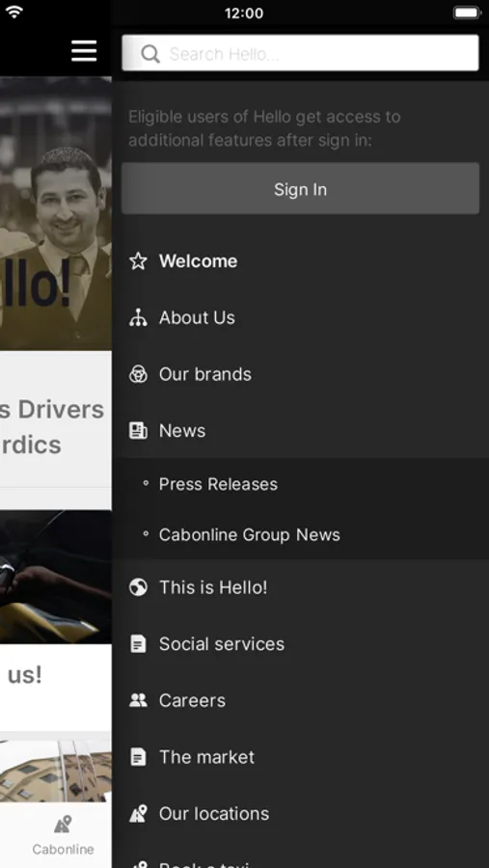Click the Social services document icon
The image size is (489, 868).
coord(138,644)
